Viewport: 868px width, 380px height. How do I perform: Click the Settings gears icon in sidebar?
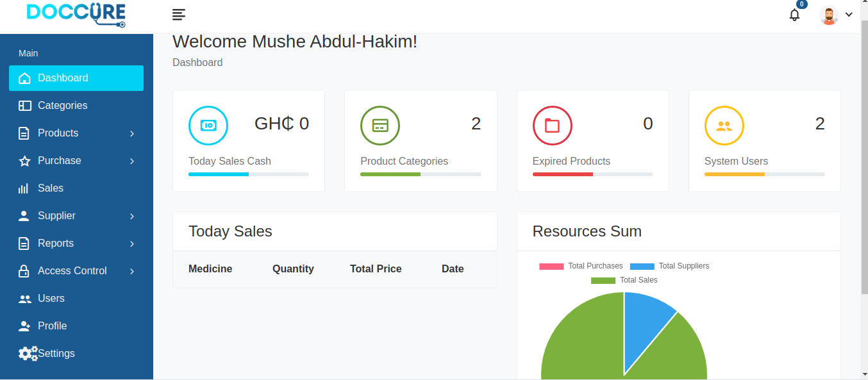click(x=28, y=353)
